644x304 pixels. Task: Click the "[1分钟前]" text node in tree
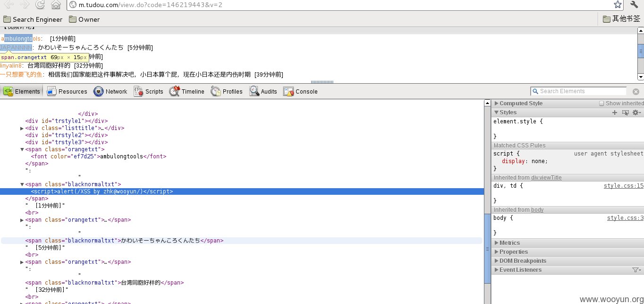coord(45,206)
